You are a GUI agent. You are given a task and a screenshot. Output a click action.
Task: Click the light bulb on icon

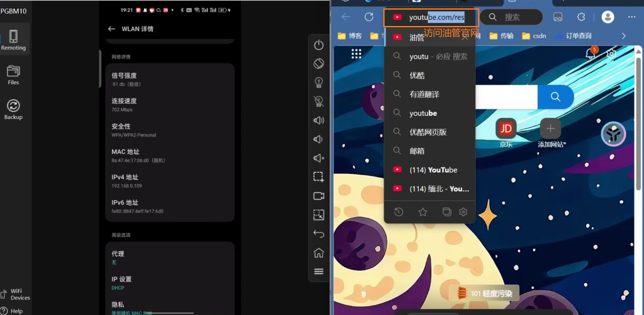point(319,82)
